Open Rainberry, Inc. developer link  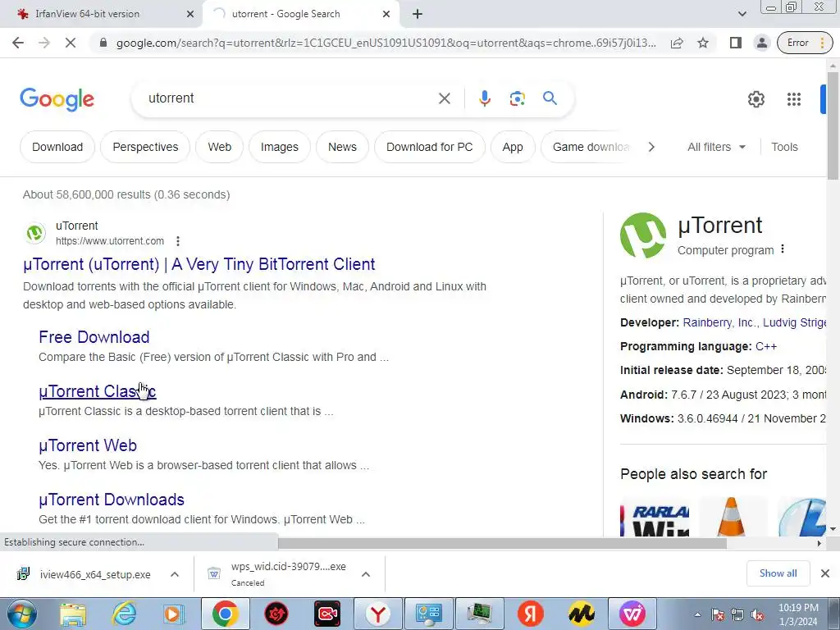coord(719,322)
